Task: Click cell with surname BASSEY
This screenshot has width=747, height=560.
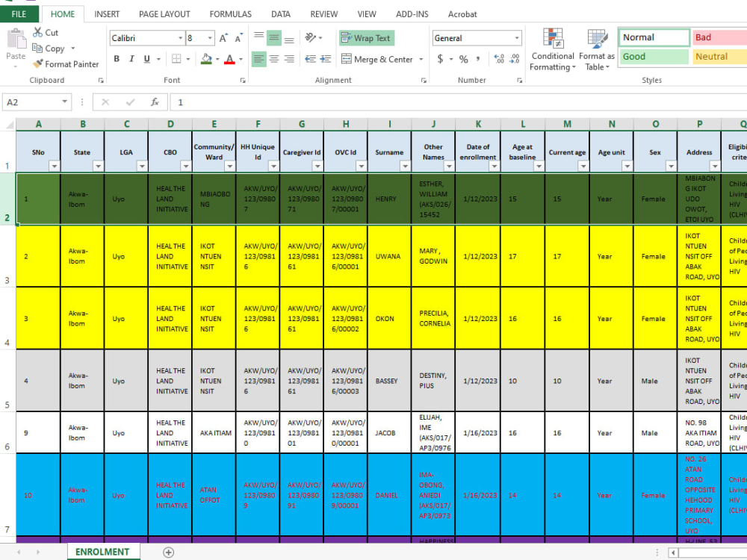Action: pos(389,381)
